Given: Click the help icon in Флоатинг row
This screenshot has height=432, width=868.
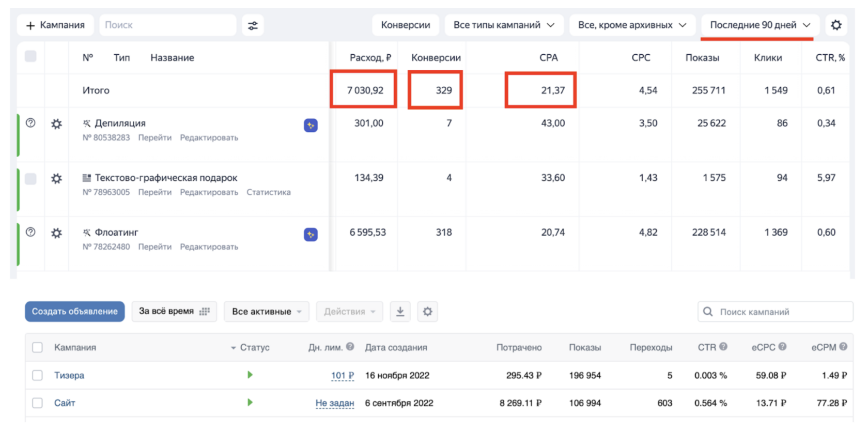Looking at the screenshot, I should [31, 232].
